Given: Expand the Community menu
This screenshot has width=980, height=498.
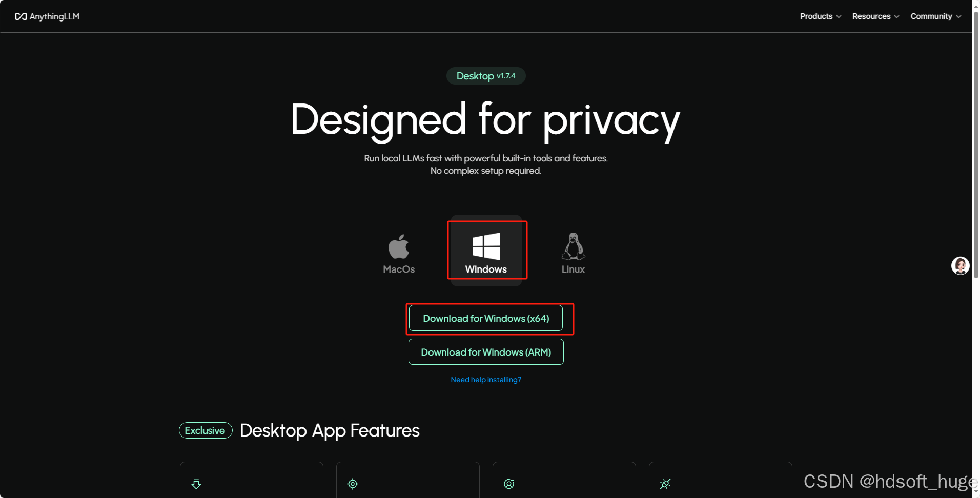Looking at the screenshot, I should 935,16.
